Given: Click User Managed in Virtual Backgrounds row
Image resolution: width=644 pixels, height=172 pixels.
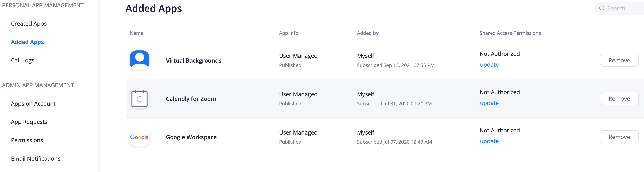Looking at the screenshot, I should coord(298,56).
